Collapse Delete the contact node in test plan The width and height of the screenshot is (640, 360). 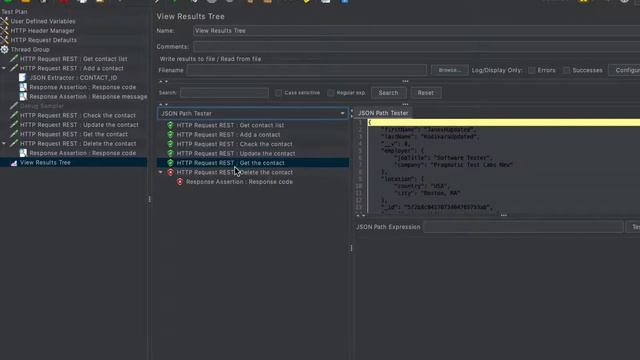4,143
